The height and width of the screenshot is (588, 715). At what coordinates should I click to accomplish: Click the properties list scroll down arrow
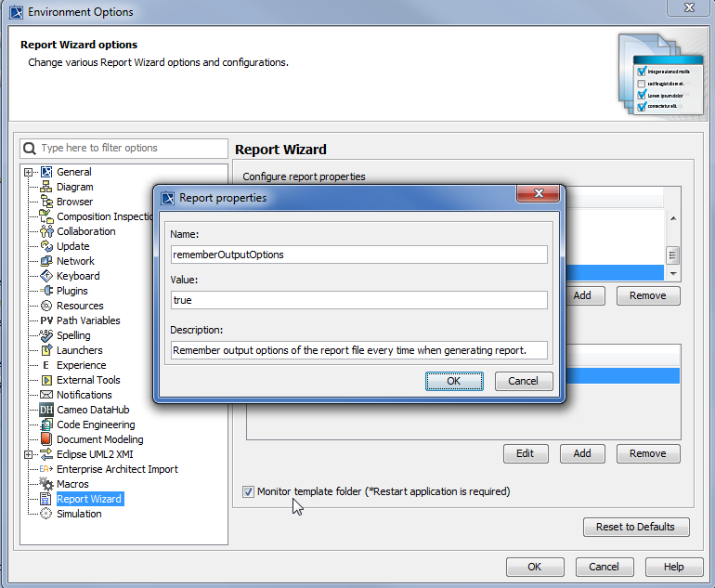click(672, 274)
